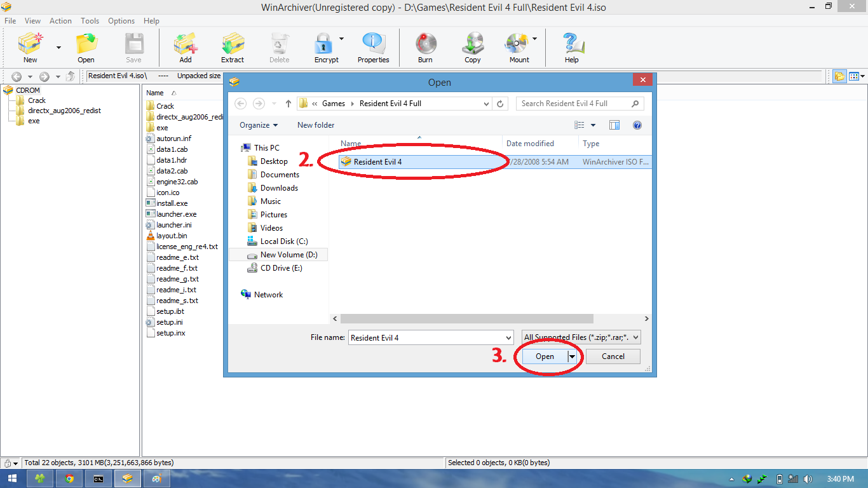The width and height of the screenshot is (868, 488).
Task: Click the New folder button
Action: 316,125
